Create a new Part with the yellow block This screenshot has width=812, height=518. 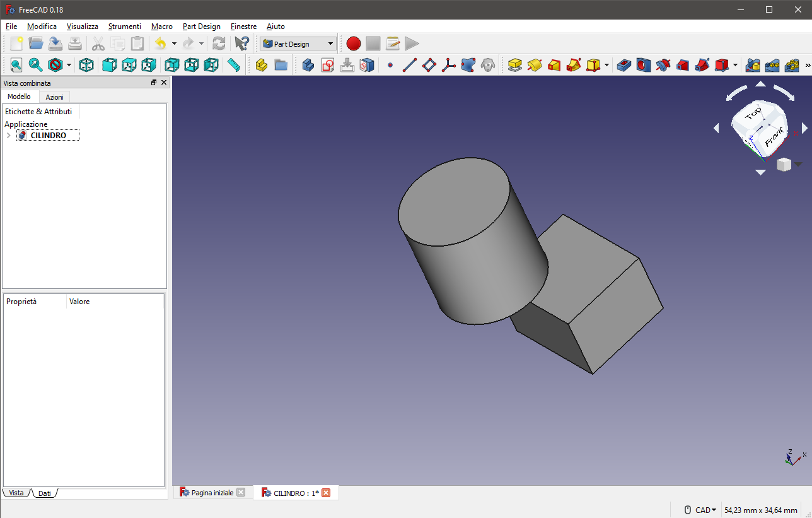point(262,65)
